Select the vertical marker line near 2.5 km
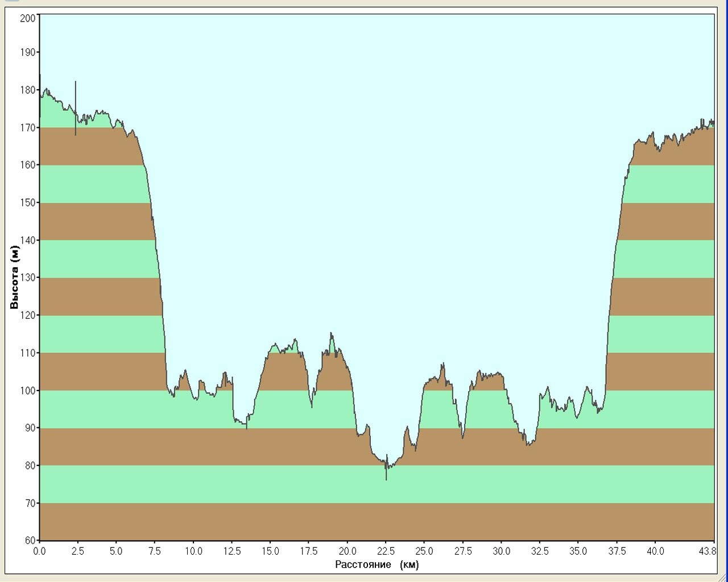 [x=76, y=108]
